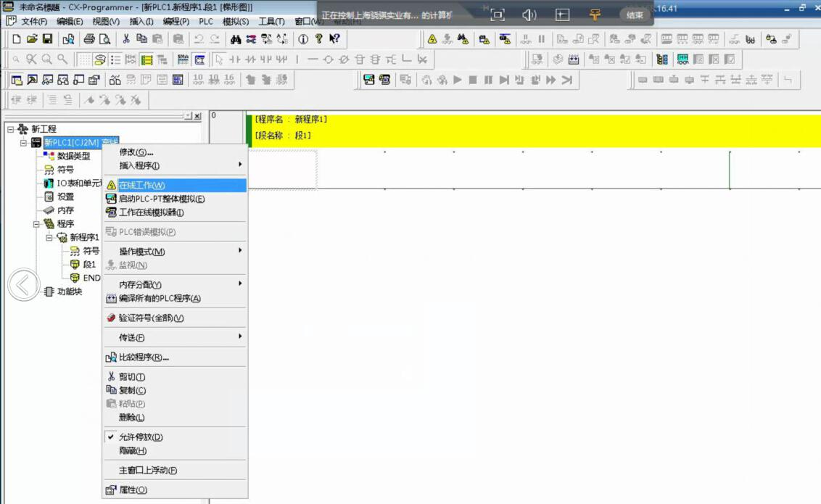The width and height of the screenshot is (821, 504).
Task: Click the circle New Coil ladder icon
Action: [x=328, y=59]
